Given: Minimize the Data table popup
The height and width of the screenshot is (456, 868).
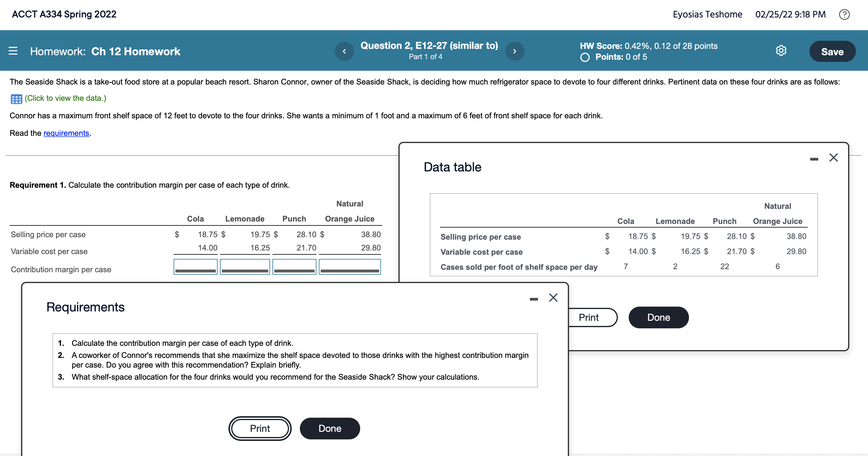Looking at the screenshot, I should (x=814, y=159).
